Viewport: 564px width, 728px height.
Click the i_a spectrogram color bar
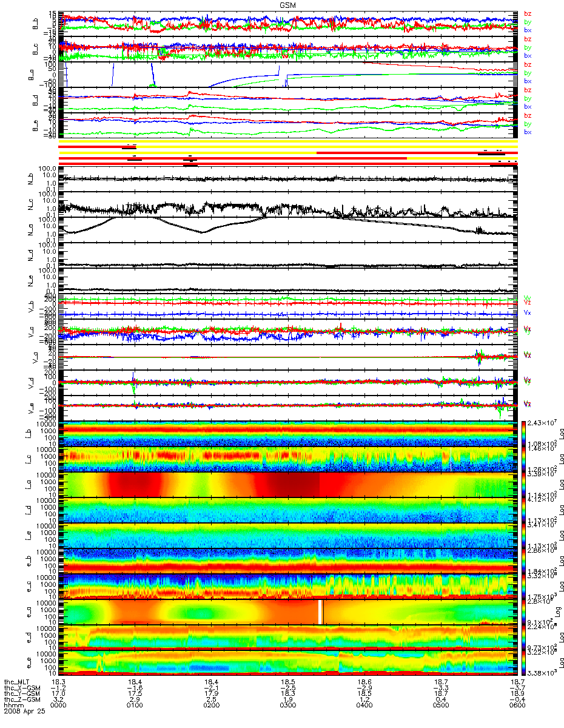[525, 484]
